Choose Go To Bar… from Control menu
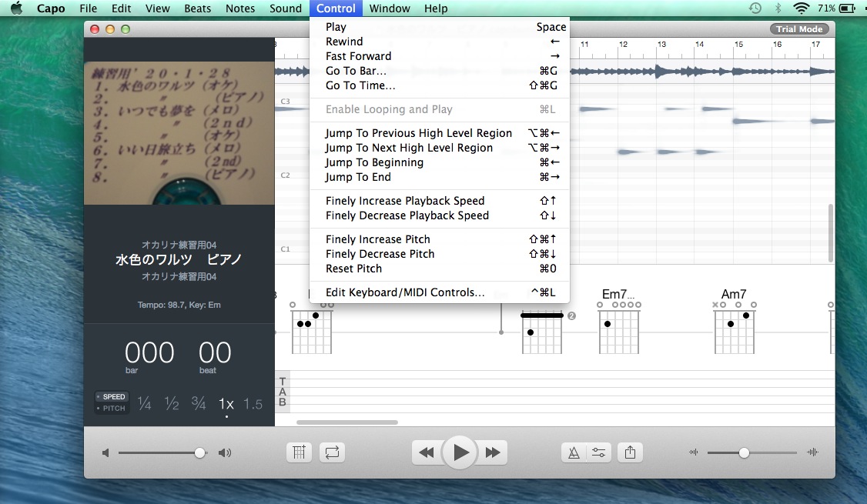867x504 pixels. (x=356, y=71)
